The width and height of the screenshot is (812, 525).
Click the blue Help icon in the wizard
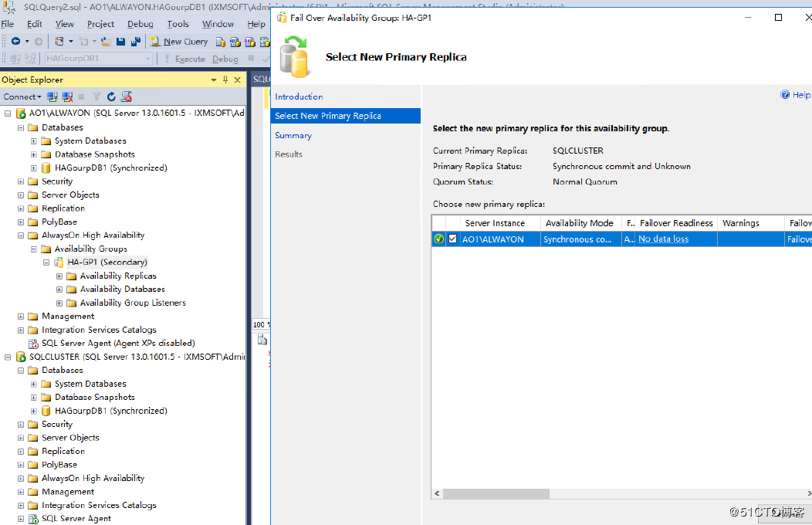point(785,94)
